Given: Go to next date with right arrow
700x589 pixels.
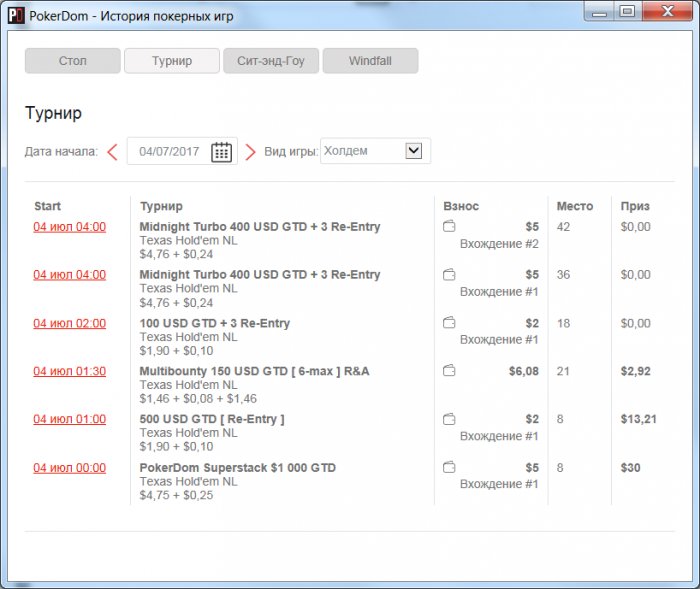Looking at the screenshot, I should click(x=250, y=152).
